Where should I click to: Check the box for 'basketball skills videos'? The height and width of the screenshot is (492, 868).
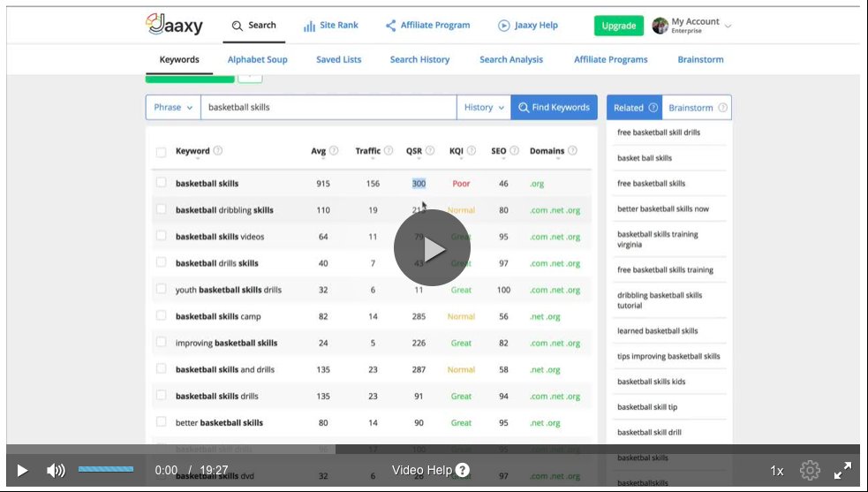[161, 236]
